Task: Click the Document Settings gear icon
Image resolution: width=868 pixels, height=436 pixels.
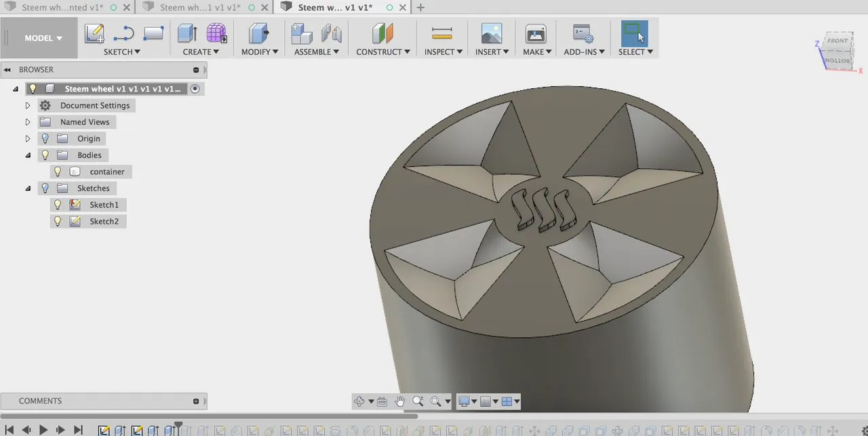Action: click(45, 106)
